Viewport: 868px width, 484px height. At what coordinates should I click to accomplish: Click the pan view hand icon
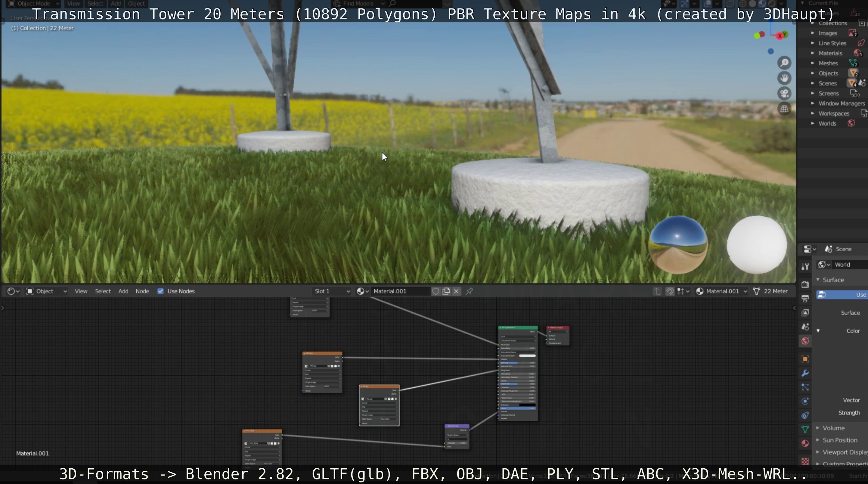tap(784, 78)
